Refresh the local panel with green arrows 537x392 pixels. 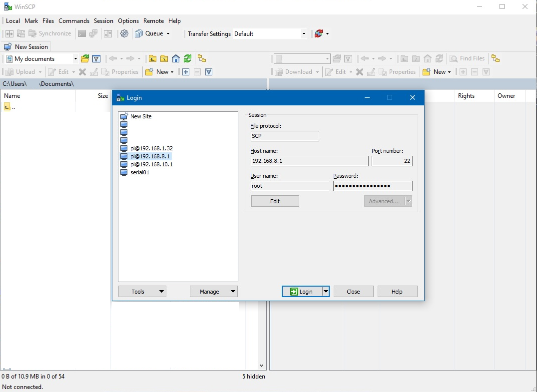pos(187,59)
